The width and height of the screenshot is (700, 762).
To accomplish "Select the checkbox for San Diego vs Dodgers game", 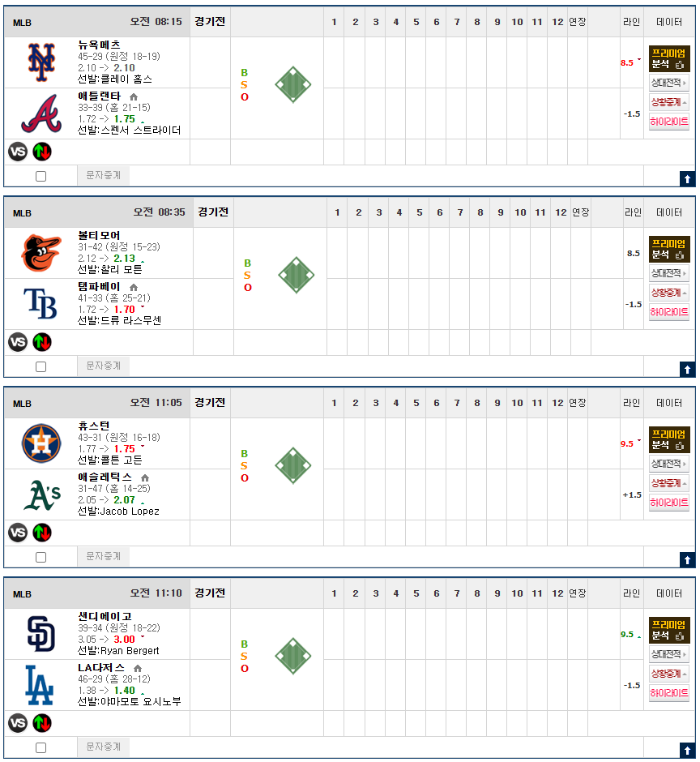I will [41, 747].
